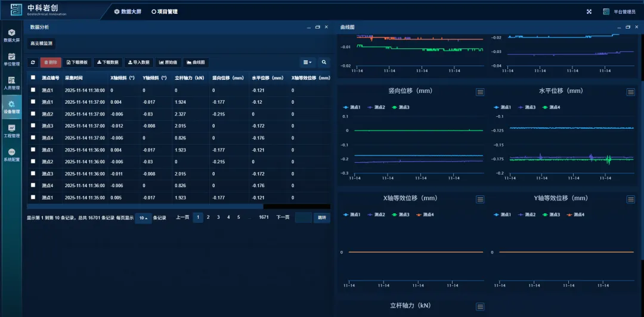644x317 pixels.
Task: Open 单位管理 in the left sidebar
Action: (11, 59)
